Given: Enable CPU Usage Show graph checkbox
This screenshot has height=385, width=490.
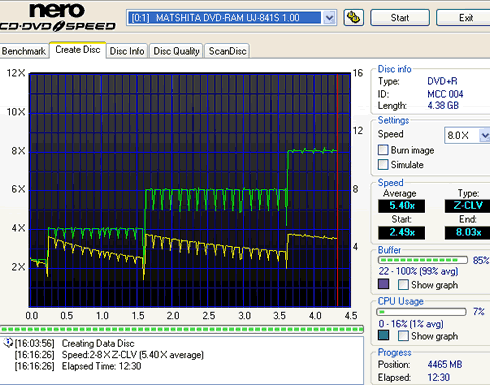Looking at the screenshot, I should click(x=403, y=336).
